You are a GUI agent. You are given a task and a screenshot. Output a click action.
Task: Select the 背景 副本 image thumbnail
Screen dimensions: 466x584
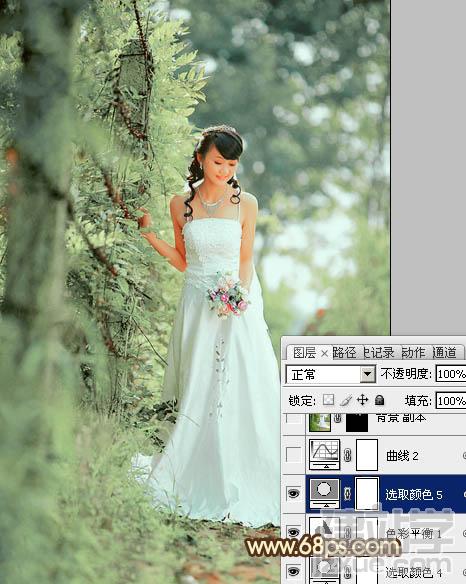[x=320, y=422]
